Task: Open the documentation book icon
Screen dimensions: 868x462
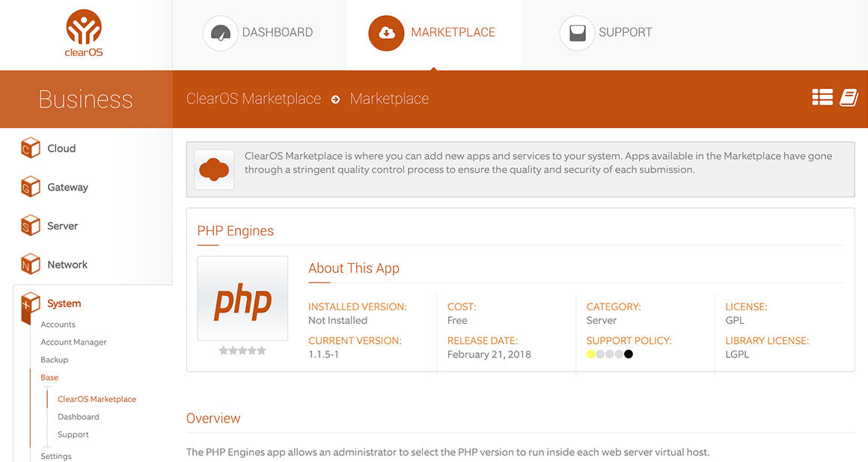Action: [x=849, y=97]
